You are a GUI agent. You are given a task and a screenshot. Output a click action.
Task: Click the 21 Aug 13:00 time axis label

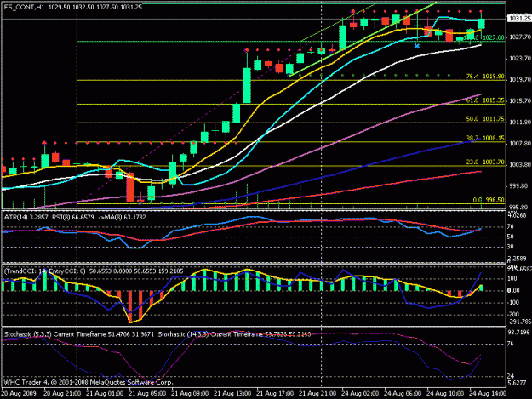click(232, 394)
